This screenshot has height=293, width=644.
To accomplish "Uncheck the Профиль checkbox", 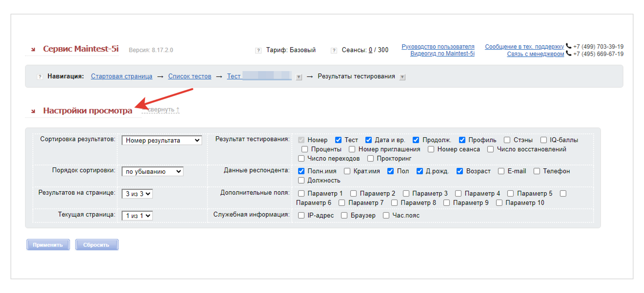I will pyautogui.click(x=462, y=140).
